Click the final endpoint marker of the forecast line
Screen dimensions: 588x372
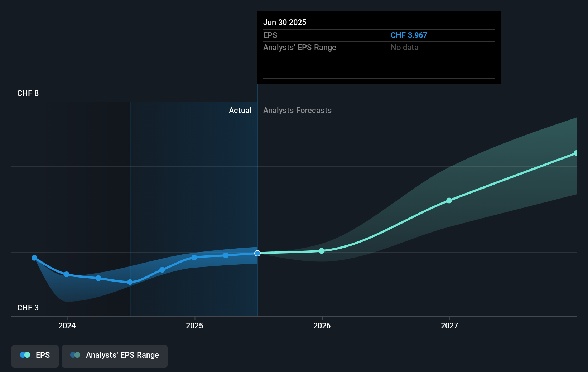[x=575, y=153]
